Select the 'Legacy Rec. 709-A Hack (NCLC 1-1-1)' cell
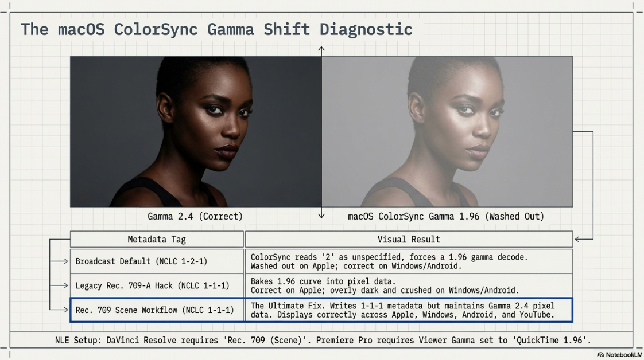The height and width of the screenshot is (360, 644). [157, 285]
